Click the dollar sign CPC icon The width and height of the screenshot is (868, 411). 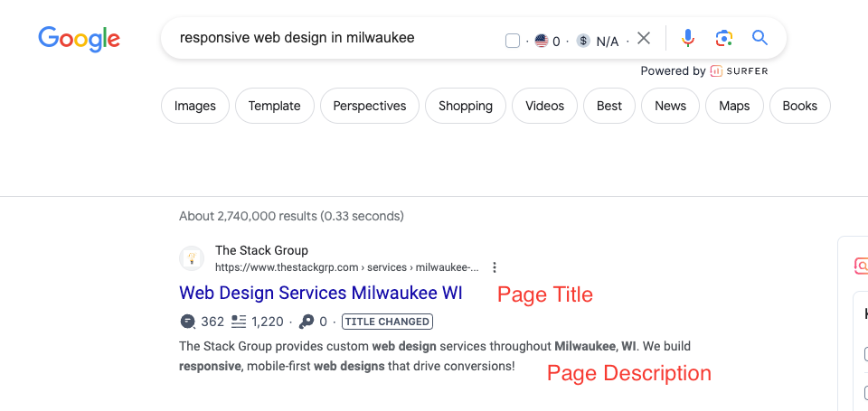pos(583,41)
